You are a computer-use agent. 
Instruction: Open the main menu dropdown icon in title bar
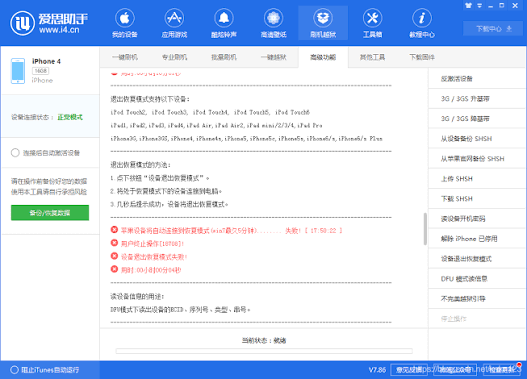click(480, 5)
